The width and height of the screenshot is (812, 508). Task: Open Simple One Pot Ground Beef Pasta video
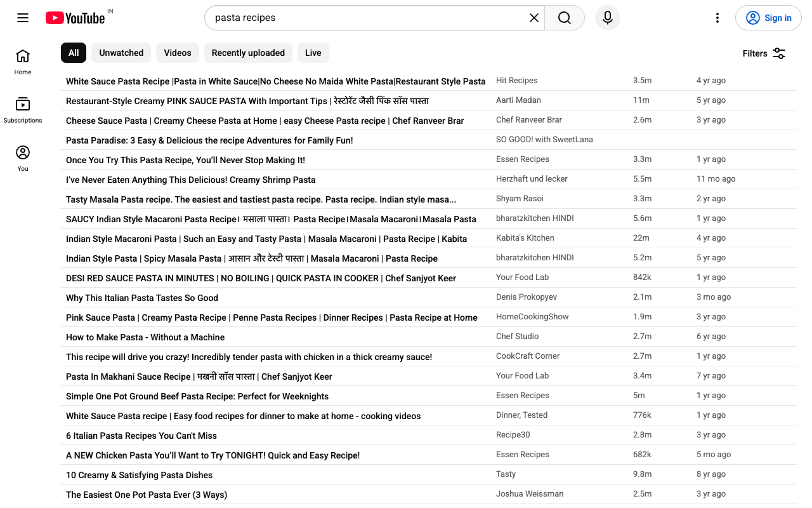(197, 396)
